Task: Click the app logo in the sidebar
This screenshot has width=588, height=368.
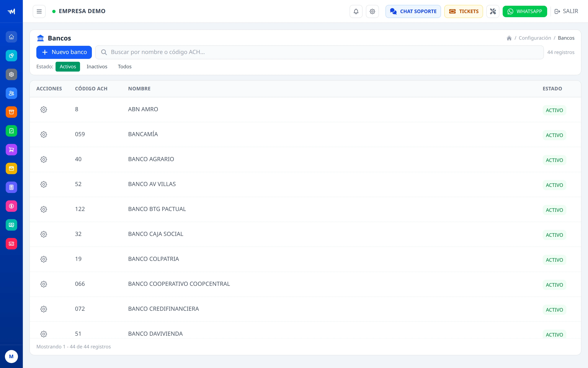Action: click(x=11, y=11)
